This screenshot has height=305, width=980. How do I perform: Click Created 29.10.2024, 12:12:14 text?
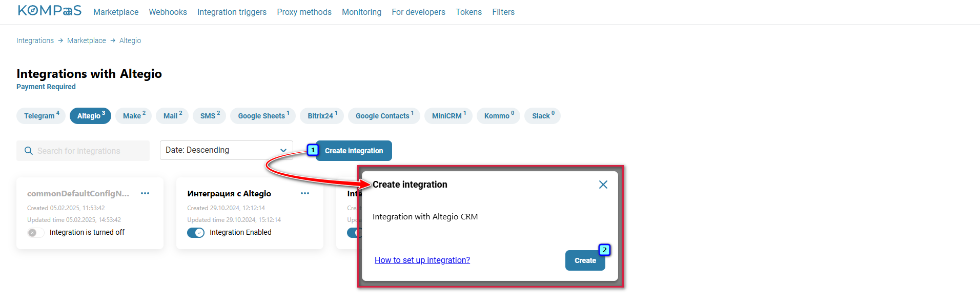226,208
